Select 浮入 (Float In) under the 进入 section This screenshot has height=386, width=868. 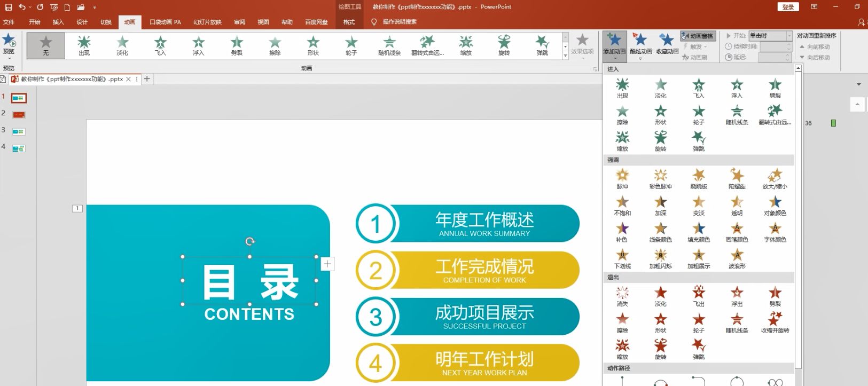click(x=737, y=89)
